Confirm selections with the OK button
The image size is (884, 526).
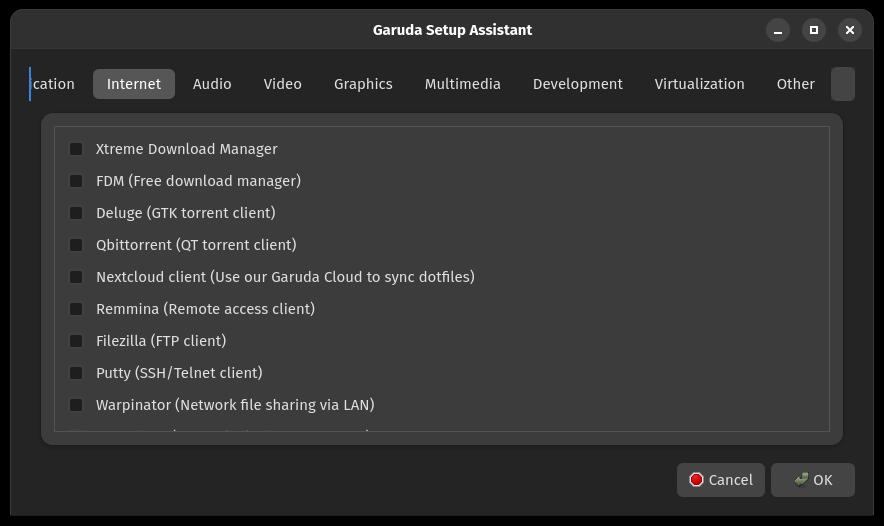coord(813,480)
